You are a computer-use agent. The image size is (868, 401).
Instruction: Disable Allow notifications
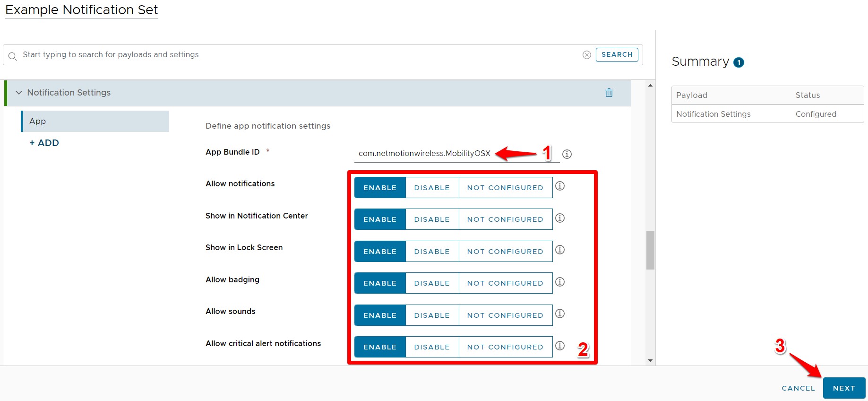tap(432, 187)
